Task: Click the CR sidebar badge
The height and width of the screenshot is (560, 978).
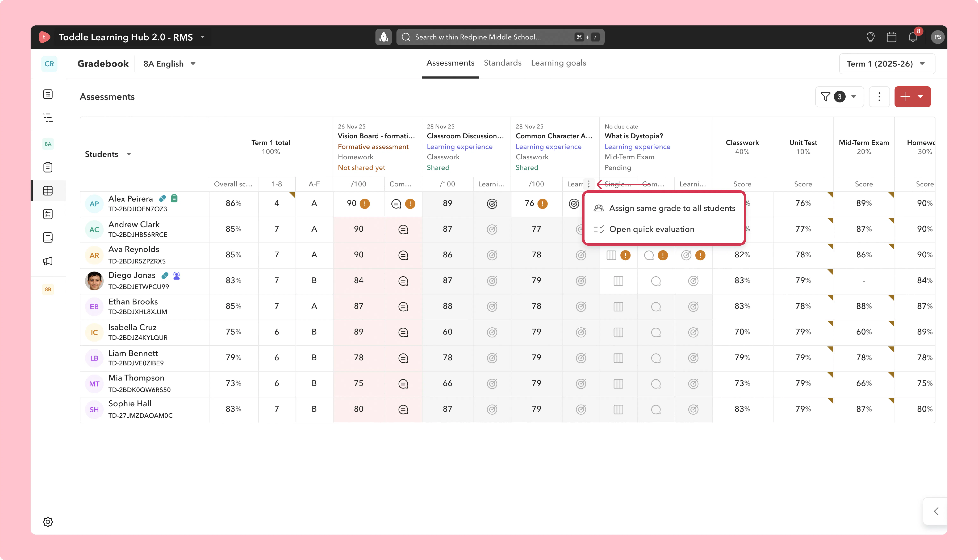Action: pyautogui.click(x=49, y=64)
